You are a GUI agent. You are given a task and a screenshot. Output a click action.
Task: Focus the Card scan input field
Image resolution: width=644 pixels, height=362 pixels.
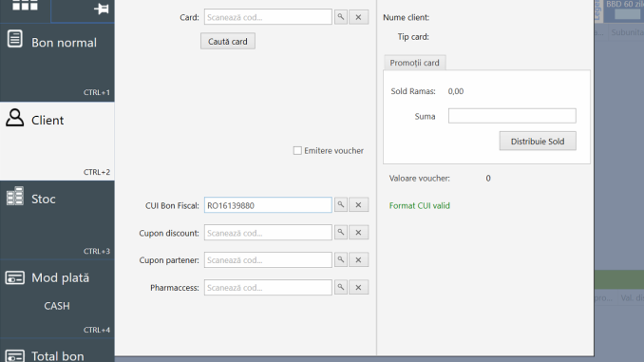click(x=268, y=17)
